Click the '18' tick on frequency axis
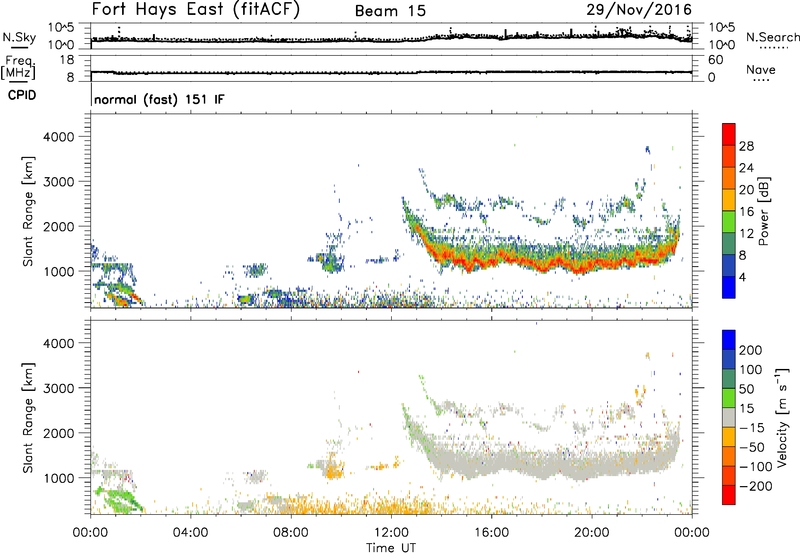This screenshot has width=800, height=554. tap(67, 60)
